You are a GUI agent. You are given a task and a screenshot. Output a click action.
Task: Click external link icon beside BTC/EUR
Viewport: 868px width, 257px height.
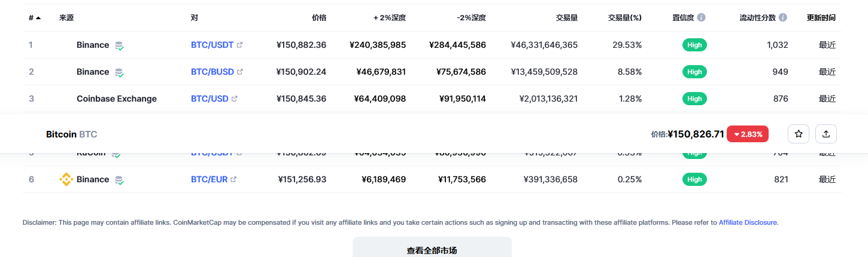point(233,179)
